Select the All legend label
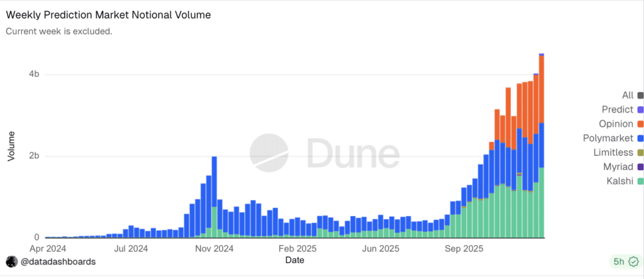This screenshot has height=279, width=644. pos(628,96)
